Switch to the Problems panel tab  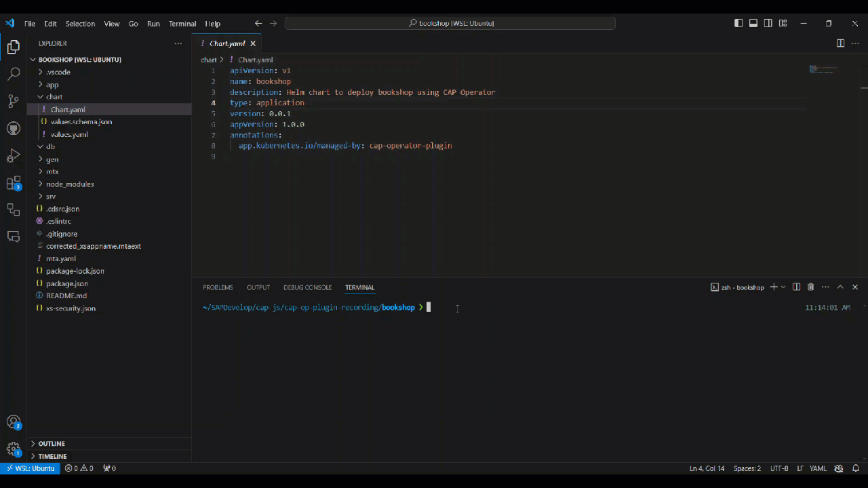tap(218, 287)
